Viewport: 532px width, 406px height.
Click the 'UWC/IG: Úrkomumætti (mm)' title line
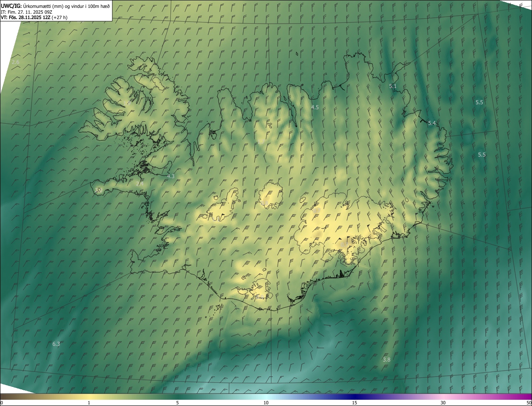pyautogui.click(x=55, y=5)
